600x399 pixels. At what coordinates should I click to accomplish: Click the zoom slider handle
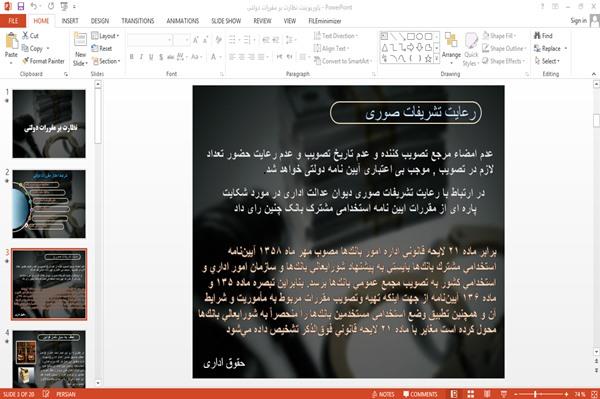[535, 394]
